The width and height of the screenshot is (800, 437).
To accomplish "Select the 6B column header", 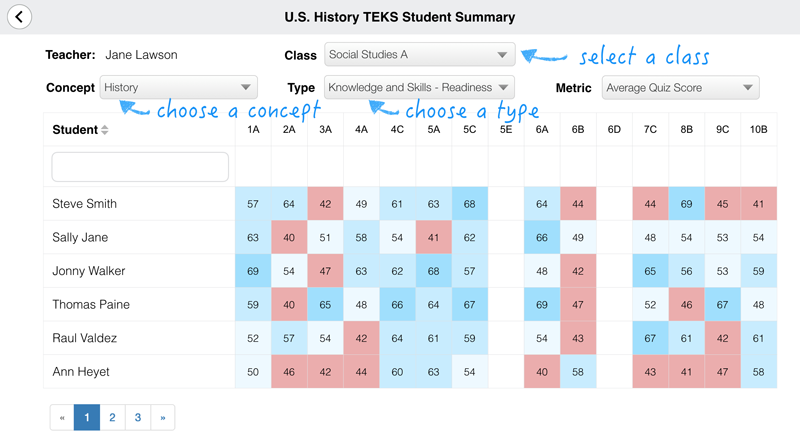I will [x=578, y=130].
